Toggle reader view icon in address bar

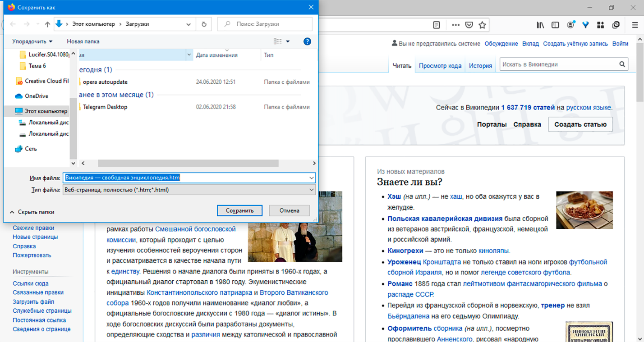point(437,25)
